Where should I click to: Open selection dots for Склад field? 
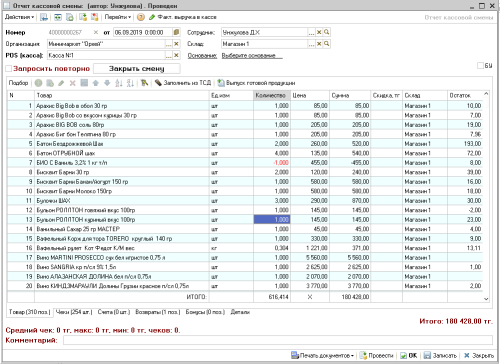coord(311,44)
